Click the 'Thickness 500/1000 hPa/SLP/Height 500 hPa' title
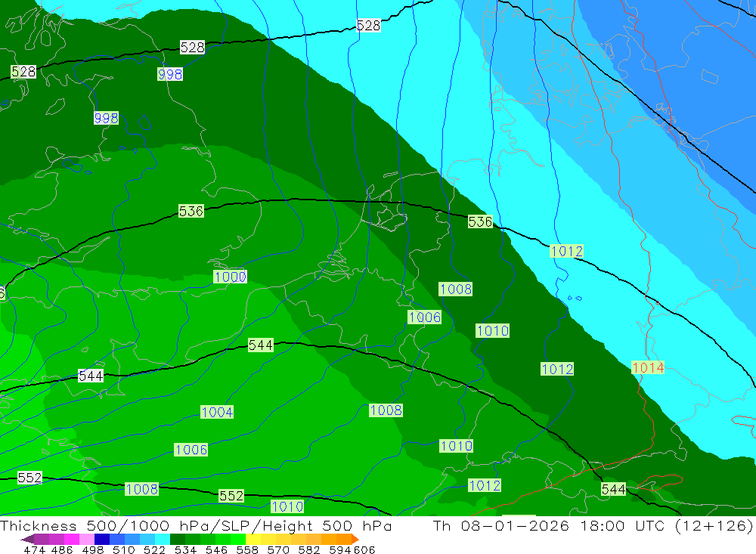The image size is (756, 554). click(196, 526)
